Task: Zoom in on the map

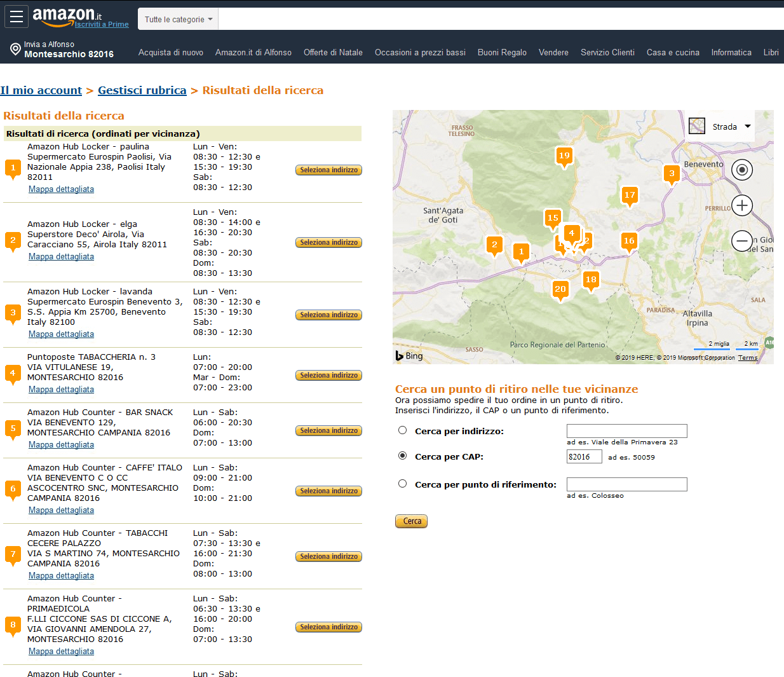Action: 741,205
